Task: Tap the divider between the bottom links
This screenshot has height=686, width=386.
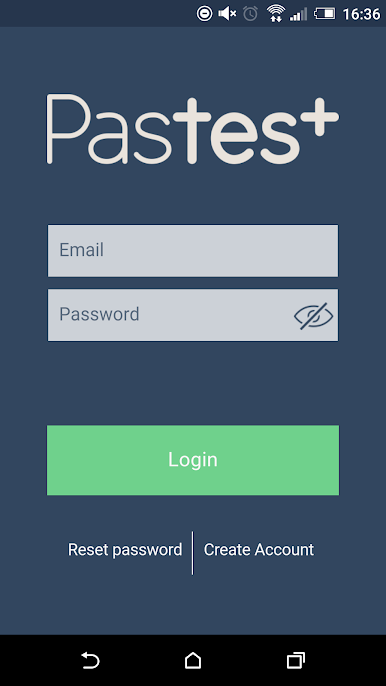Action: [x=193, y=553]
